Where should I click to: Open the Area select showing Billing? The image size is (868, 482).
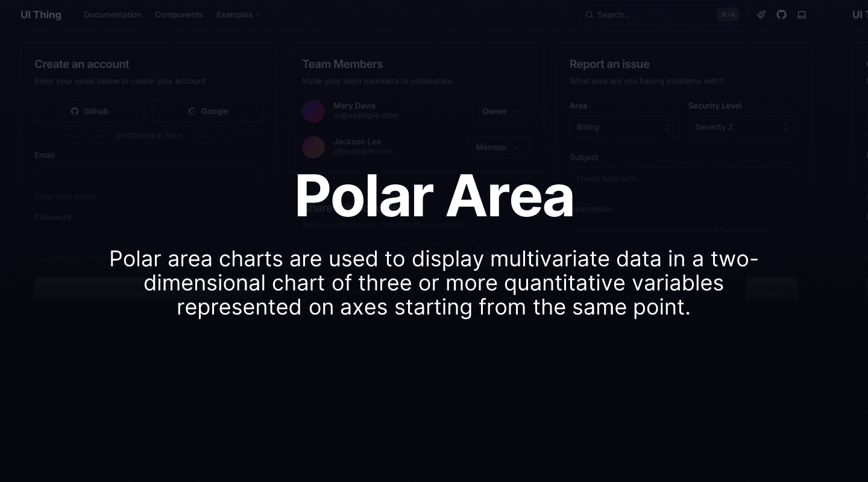pyautogui.click(x=624, y=127)
